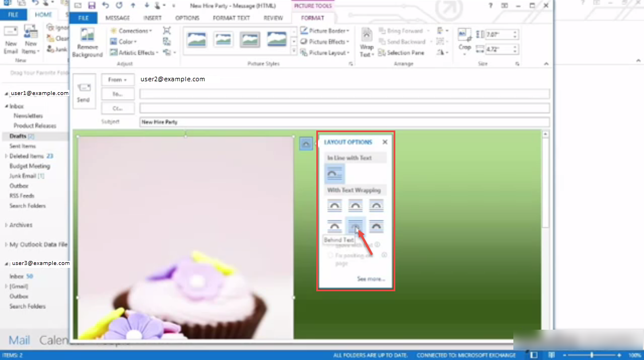
Task: Switch to the INSERT tab
Action: click(x=152, y=18)
